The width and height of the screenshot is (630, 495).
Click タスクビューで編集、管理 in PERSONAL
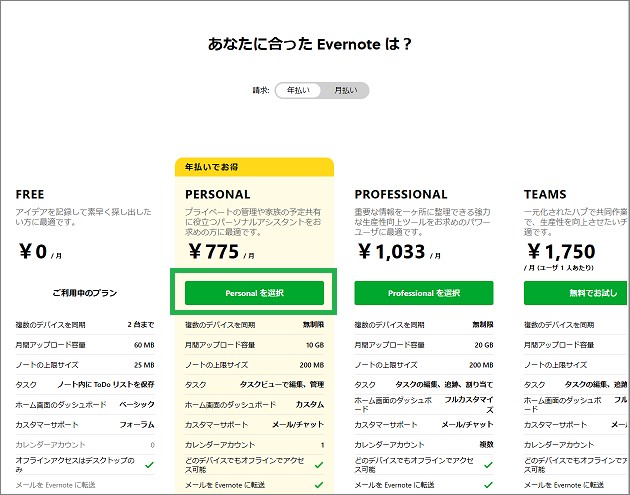(x=282, y=385)
